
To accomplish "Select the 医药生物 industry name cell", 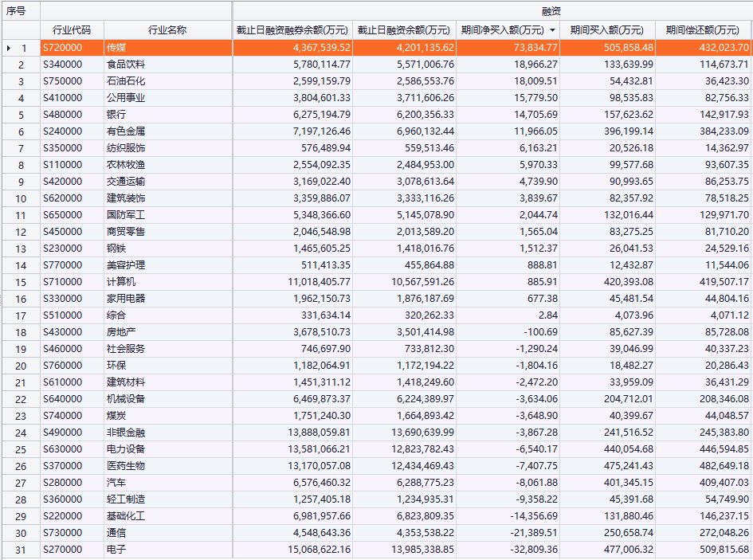I will point(167,466).
